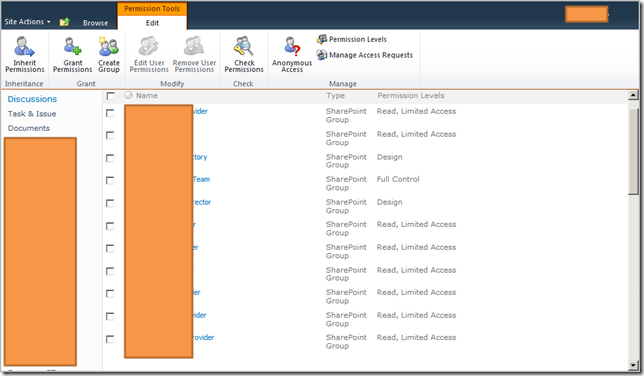Open the group link ending in 'rector'
Screen dimensions: 644x376
point(202,202)
